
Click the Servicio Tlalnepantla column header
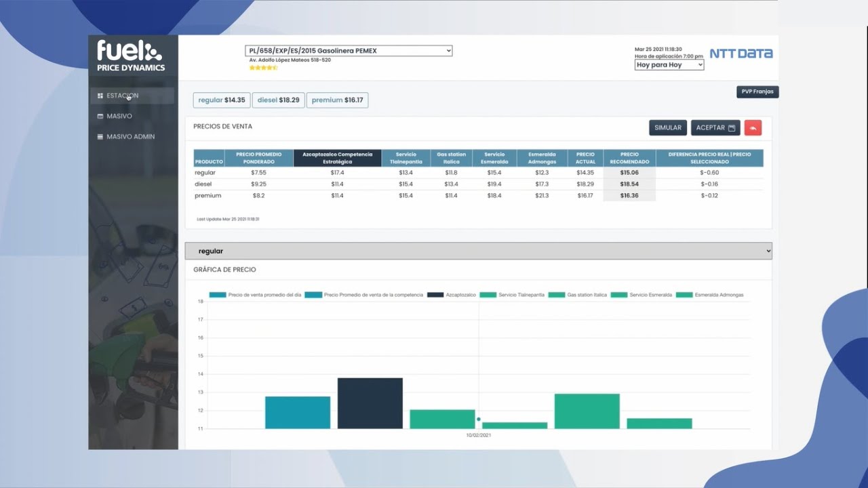coord(406,158)
